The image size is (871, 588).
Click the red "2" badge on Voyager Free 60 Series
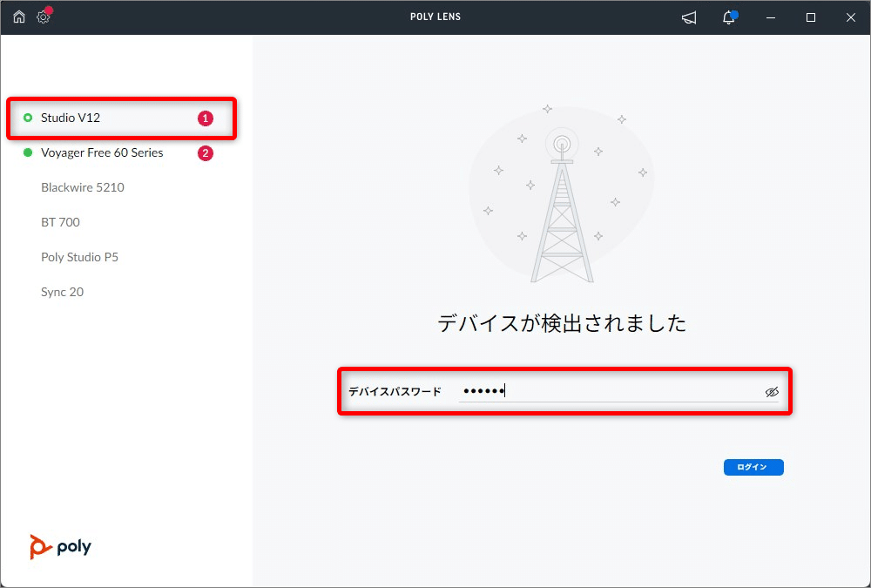point(206,152)
